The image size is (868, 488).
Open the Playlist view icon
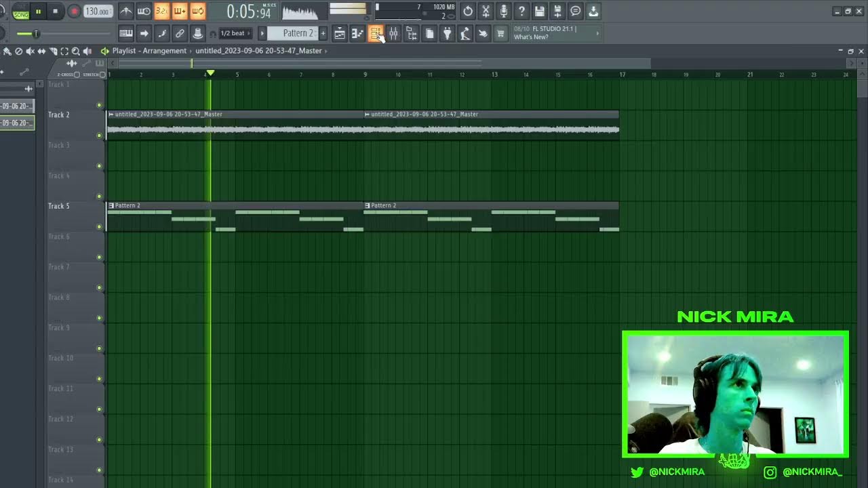pyautogui.click(x=340, y=33)
